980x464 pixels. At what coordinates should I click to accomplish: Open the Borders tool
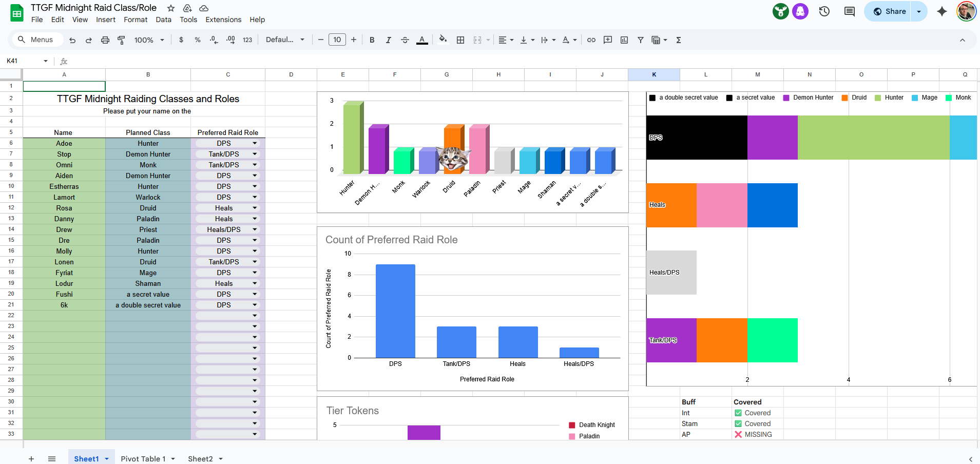click(x=460, y=40)
